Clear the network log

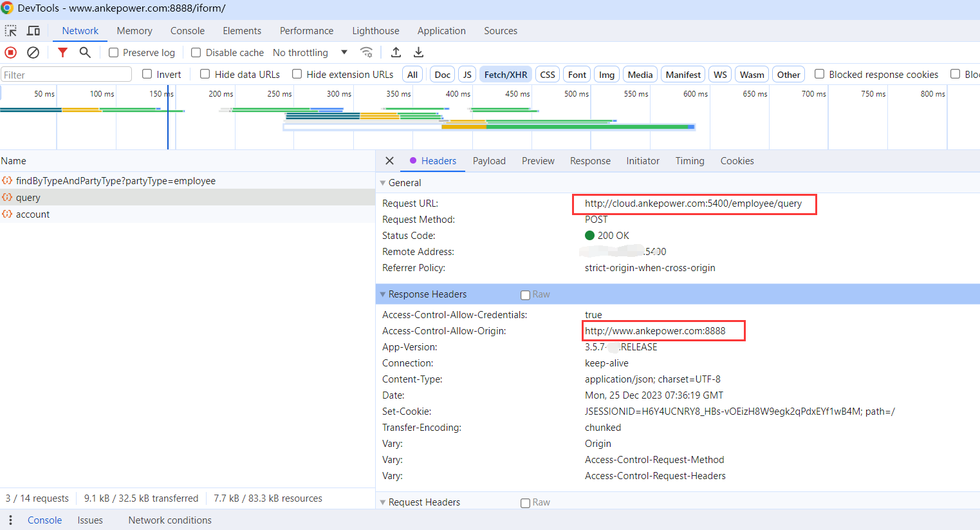33,53
